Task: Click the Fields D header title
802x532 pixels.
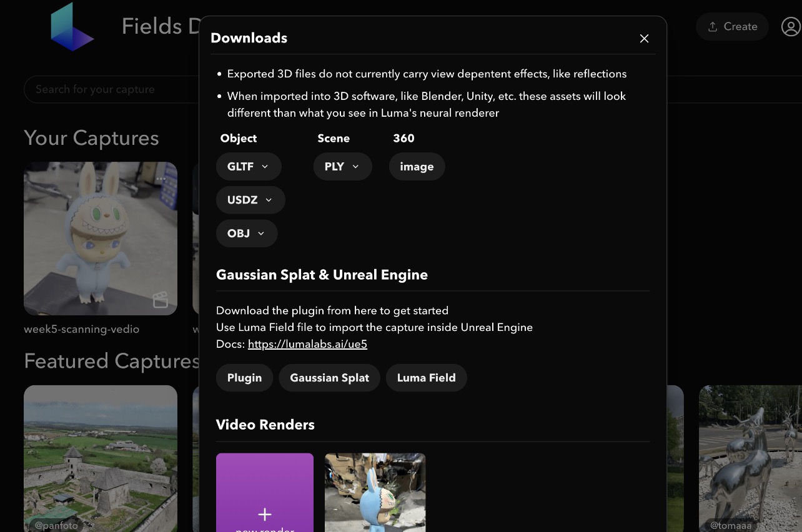Action: tap(160, 26)
